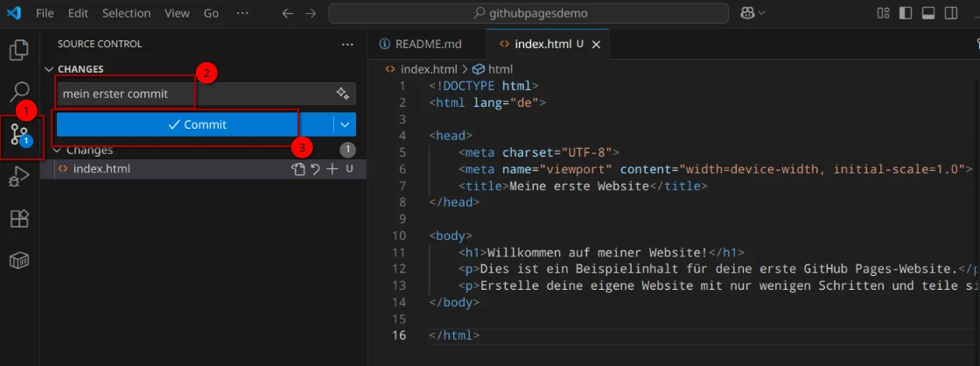Image resolution: width=980 pixels, height=366 pixels.
Task: Open the Commit button dropdown arrow
Action: click(x=346, y=124)
